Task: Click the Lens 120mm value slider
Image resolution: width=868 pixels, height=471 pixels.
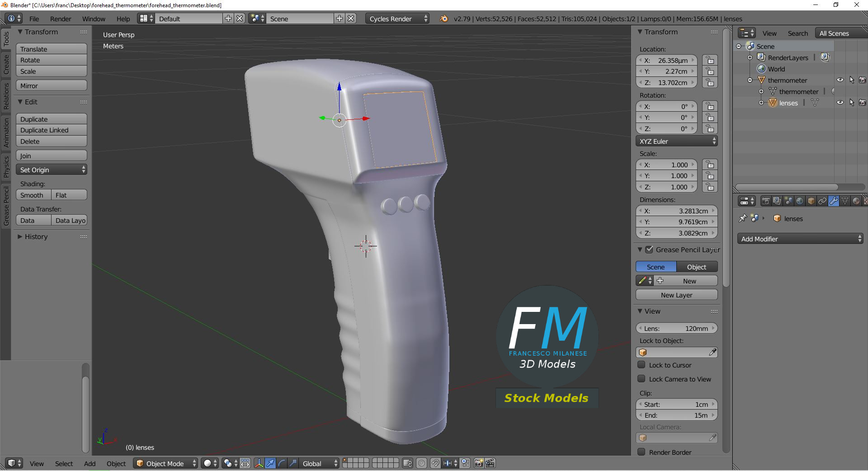Action: 676,328
